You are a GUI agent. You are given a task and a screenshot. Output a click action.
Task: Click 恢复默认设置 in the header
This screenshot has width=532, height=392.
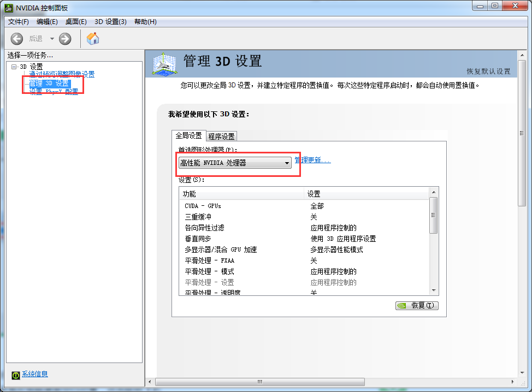pos(488,71)
